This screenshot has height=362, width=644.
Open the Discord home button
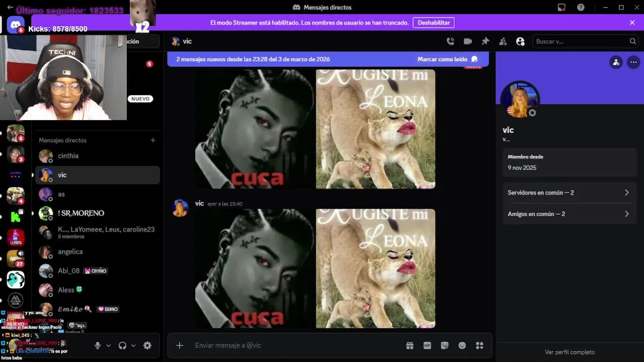(16, 24)
